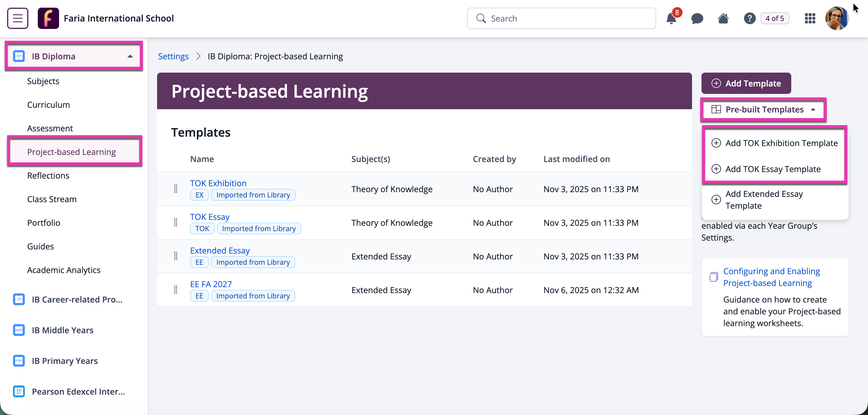Open the hamburger navigation menu
868x415 pixels.
coord(17,18)
